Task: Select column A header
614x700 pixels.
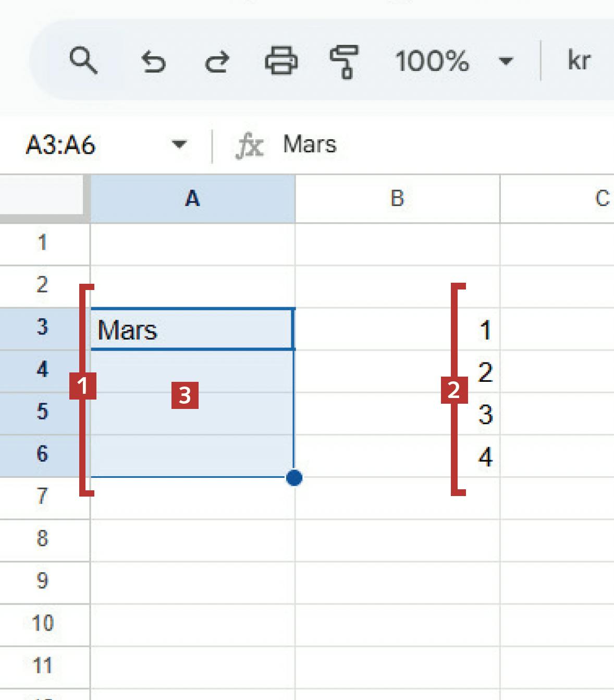Action: click(192, 199)
